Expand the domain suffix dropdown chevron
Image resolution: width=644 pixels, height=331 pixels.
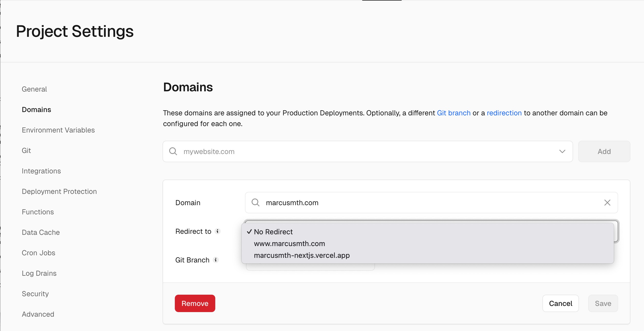(562, 151)
